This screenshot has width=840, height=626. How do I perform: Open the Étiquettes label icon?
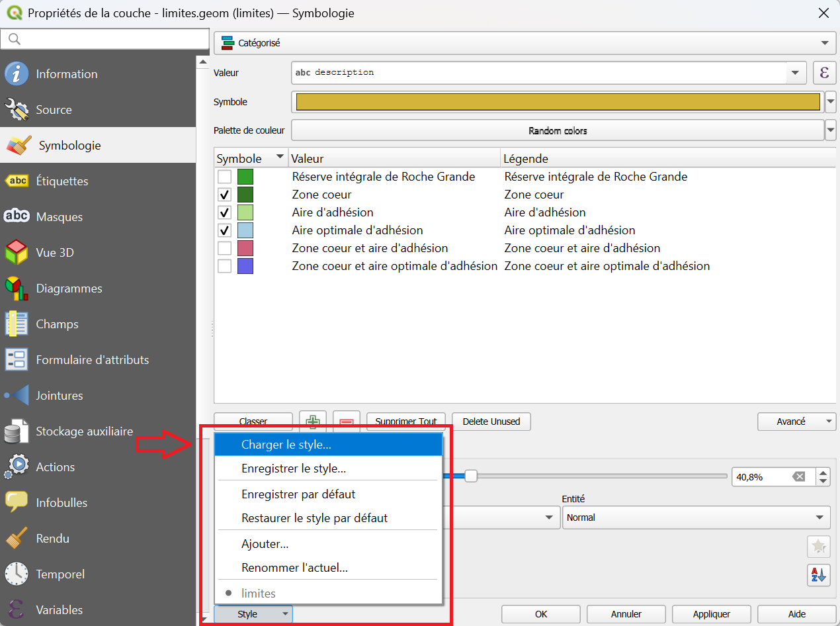17,181
